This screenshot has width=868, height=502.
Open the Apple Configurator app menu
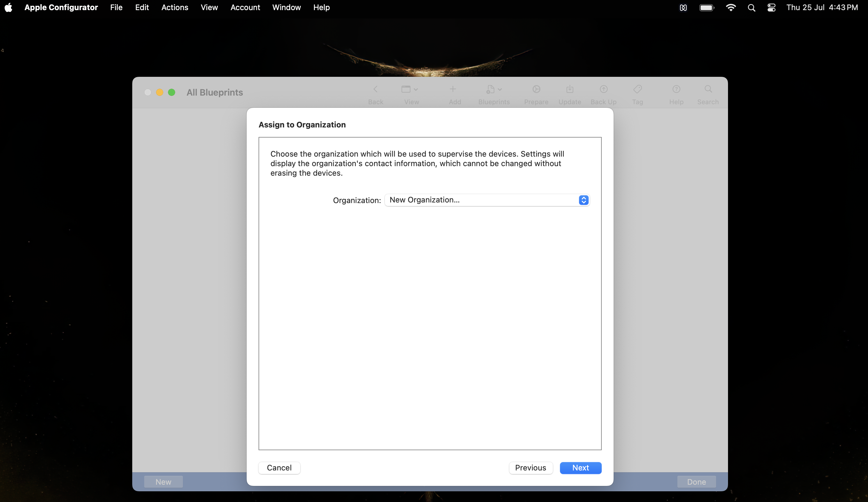[x=61, y=7]
